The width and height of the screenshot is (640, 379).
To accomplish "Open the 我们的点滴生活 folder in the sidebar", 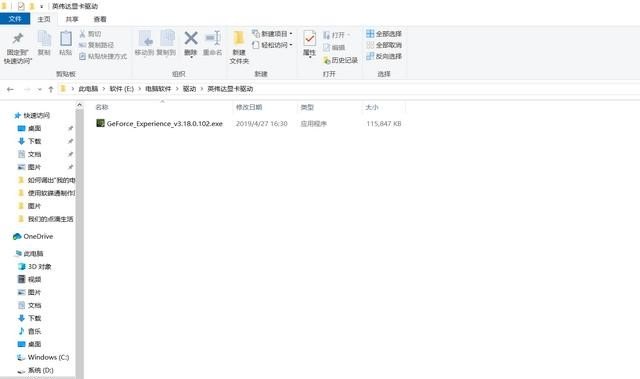I will (x=46, y=219).
